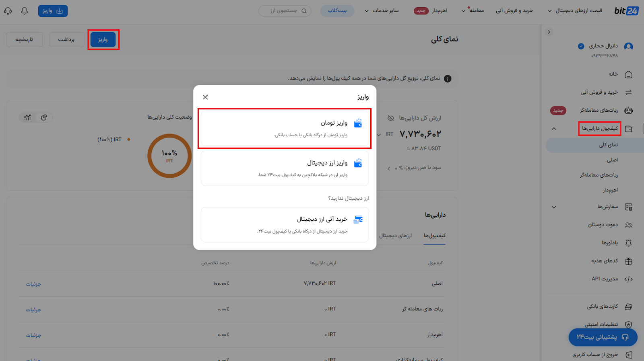Close the واریز deposit dialog
This screenshot has width=644, height=361.
tap(205, 97)
